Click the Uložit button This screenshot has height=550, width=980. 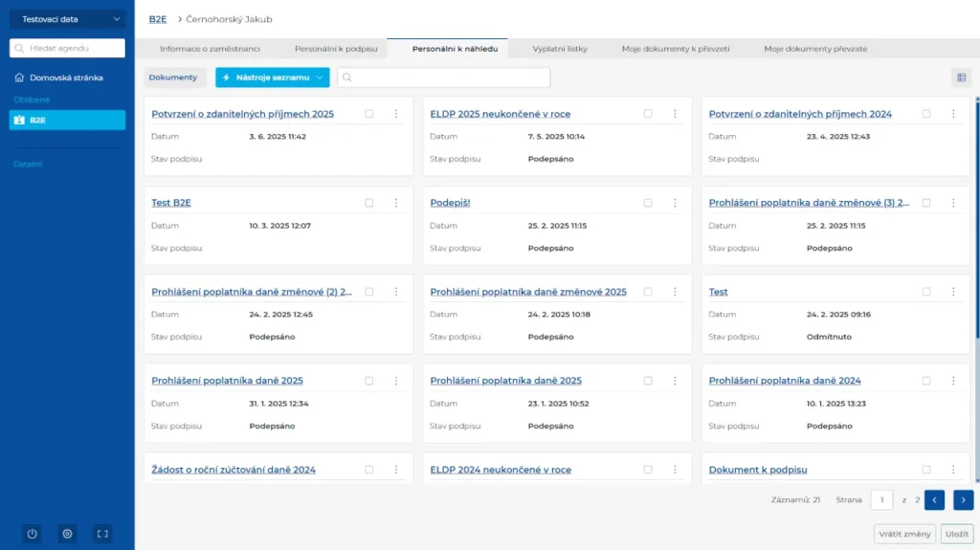956,534
